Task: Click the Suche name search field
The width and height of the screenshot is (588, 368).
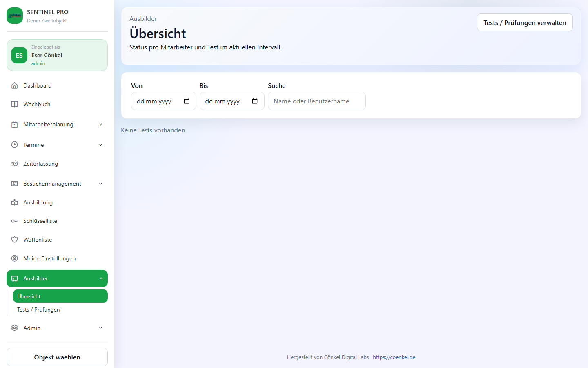Action: (x=316, y=101)
